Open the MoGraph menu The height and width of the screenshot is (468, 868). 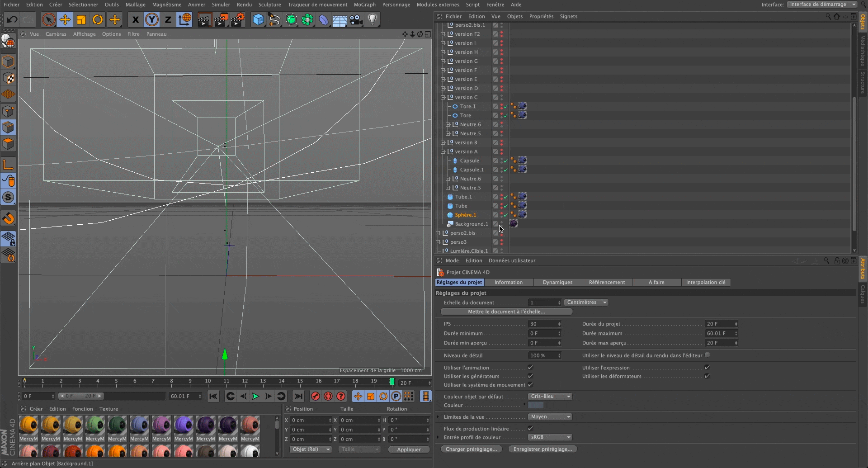coord(364,5)
